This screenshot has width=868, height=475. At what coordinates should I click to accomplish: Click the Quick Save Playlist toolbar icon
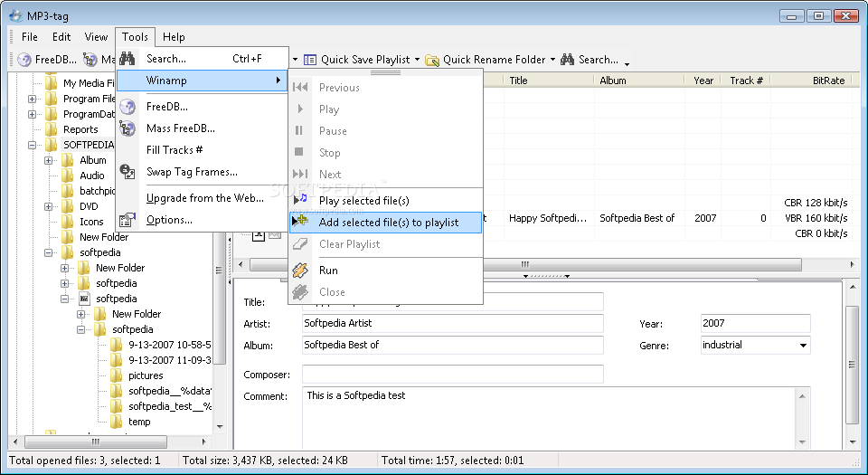tap(310, 60)
